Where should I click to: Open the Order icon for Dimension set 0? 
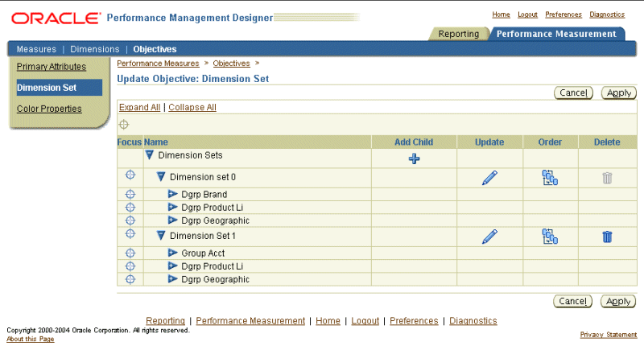tap(550, 178)
